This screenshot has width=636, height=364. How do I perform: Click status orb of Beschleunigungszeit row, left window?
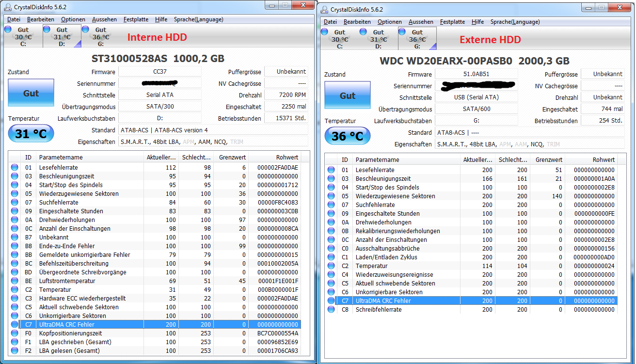pos(15,176)
